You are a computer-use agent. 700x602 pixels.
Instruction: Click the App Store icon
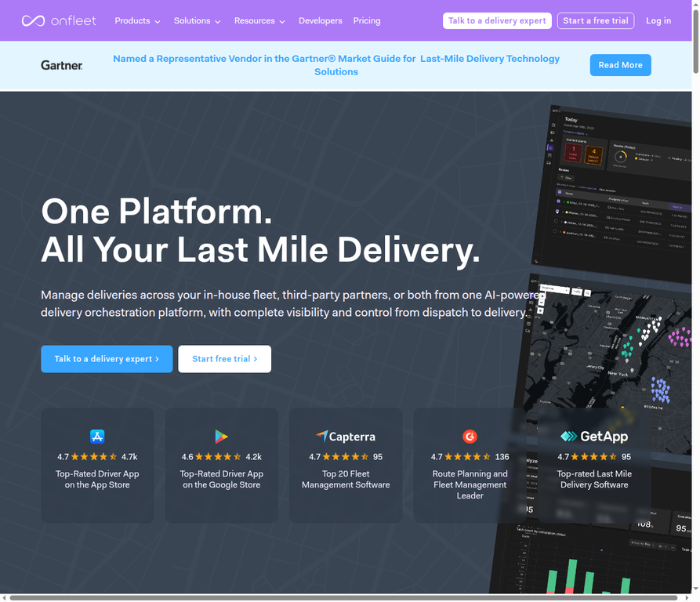pos(97,436)
